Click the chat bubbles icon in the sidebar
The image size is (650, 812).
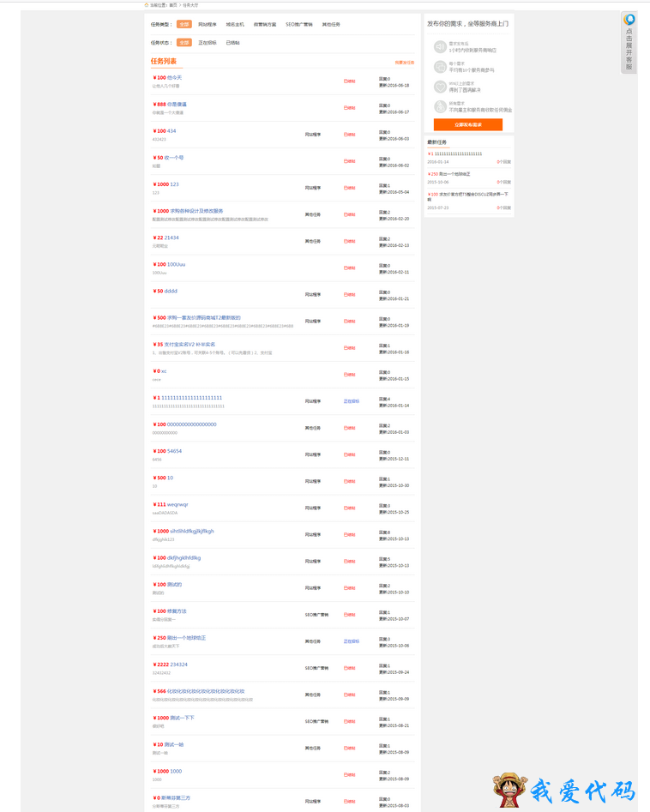point(440,67)
